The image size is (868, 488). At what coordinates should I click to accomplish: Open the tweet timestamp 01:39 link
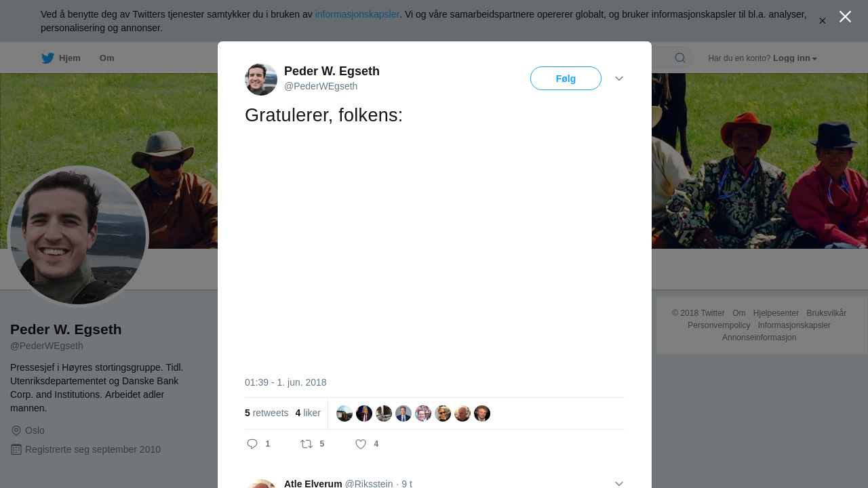pos(285,382)
